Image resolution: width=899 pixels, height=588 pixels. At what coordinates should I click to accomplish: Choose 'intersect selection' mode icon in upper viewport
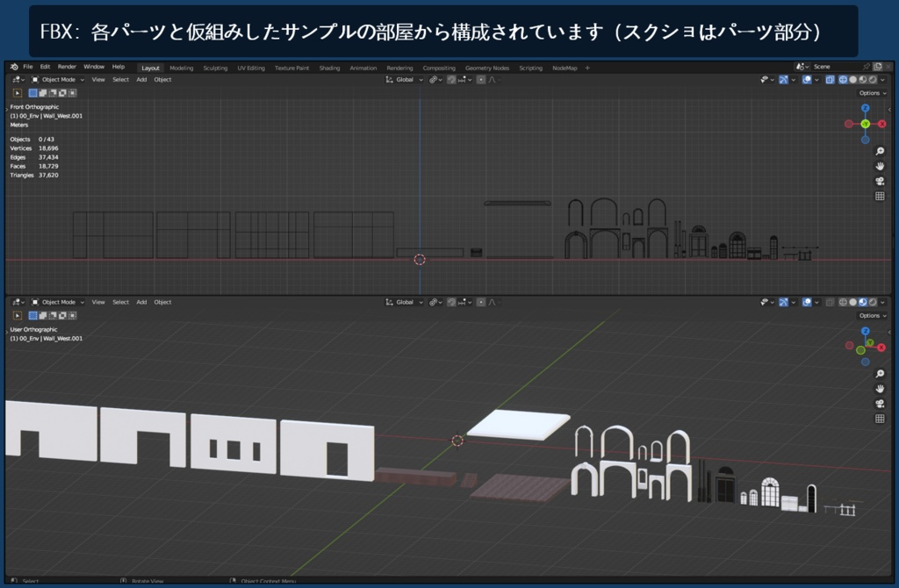72,93
